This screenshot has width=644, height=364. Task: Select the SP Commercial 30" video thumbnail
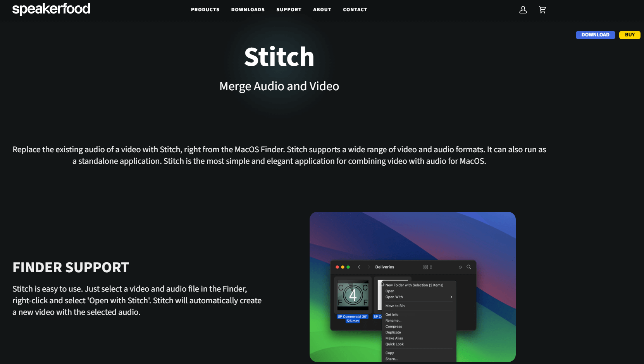353,295
